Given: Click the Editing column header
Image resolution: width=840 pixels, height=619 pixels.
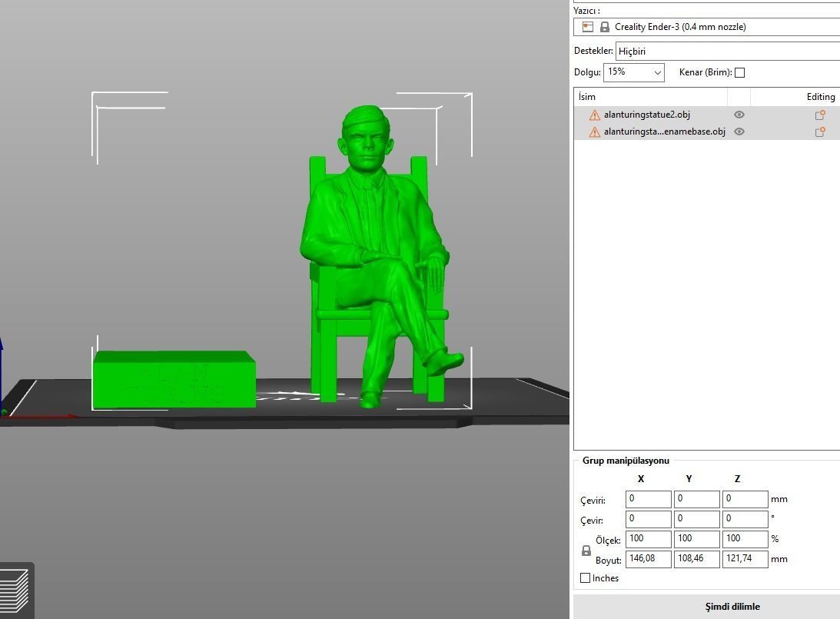Looking at the screenshot, I should (821, 97).
